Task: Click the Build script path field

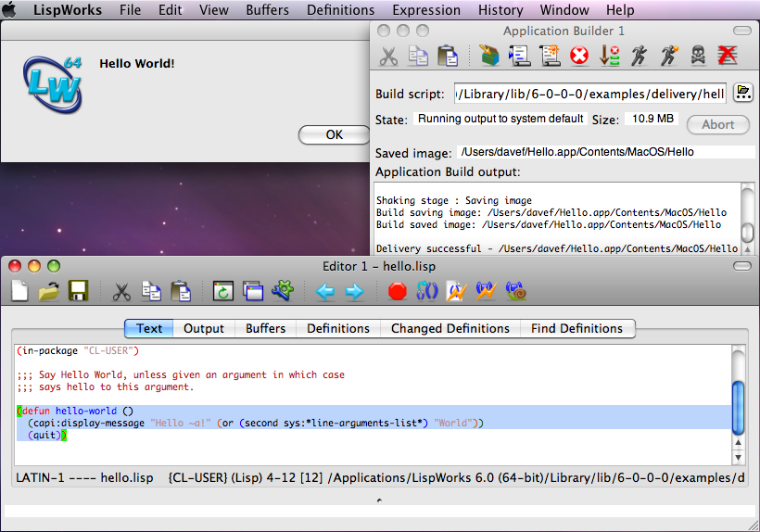Action: click(590, 94)
